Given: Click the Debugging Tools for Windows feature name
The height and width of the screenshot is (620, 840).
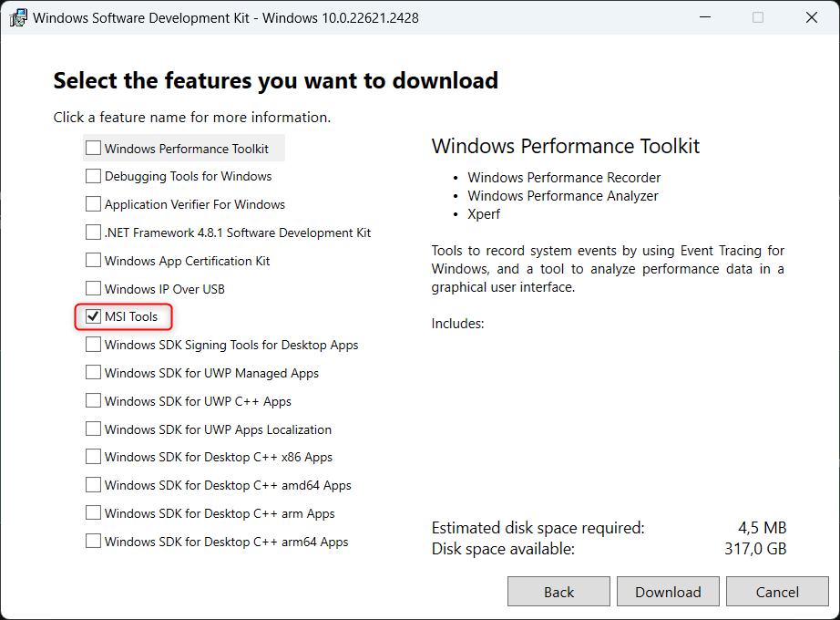Looking at the screenshot, I should click(x=188, y=177).
